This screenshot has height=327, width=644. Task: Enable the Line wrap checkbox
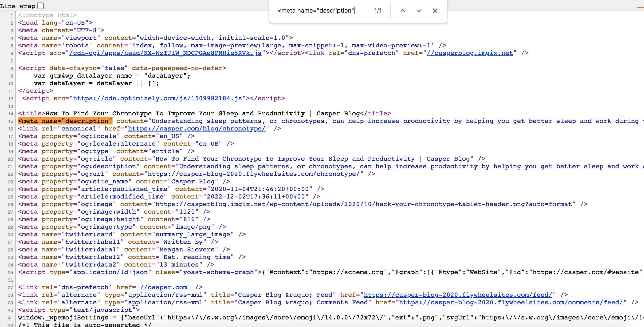[x=41, y=6]
